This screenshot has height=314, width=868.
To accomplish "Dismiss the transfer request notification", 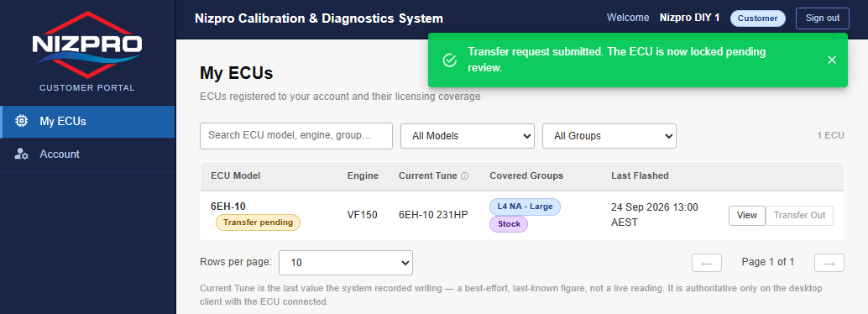I will coord(831,60).
